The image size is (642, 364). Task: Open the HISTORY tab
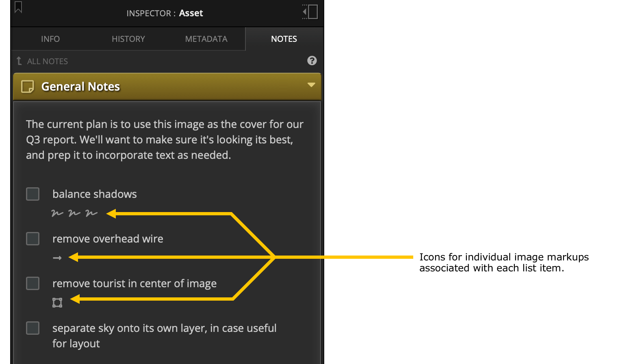(x=128, y=39)
